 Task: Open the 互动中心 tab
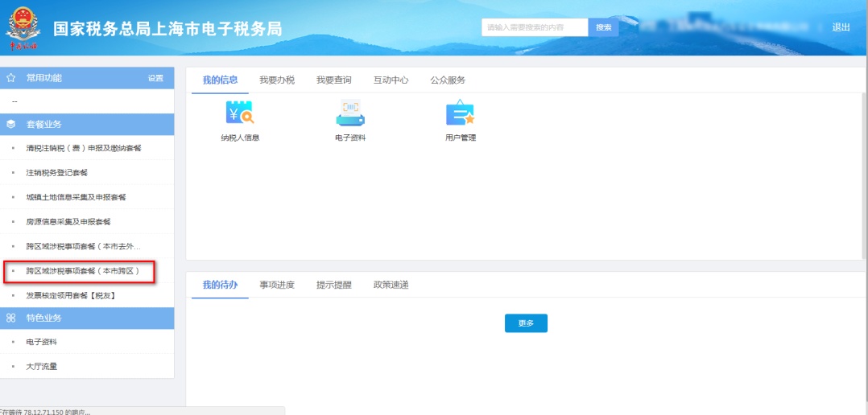391,80
